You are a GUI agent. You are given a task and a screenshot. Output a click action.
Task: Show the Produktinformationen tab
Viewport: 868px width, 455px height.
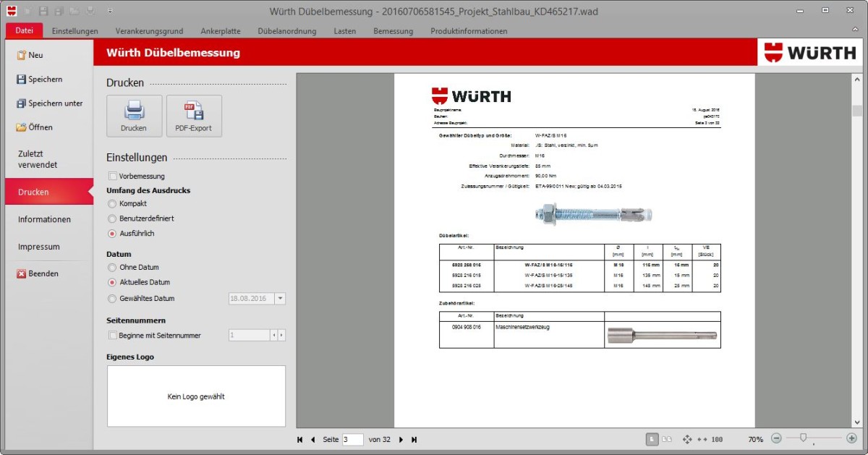click(469, 31)
